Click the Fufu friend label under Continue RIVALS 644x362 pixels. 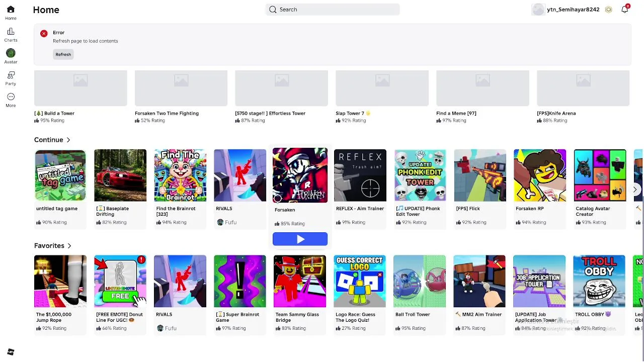click(x=230, y=222)
